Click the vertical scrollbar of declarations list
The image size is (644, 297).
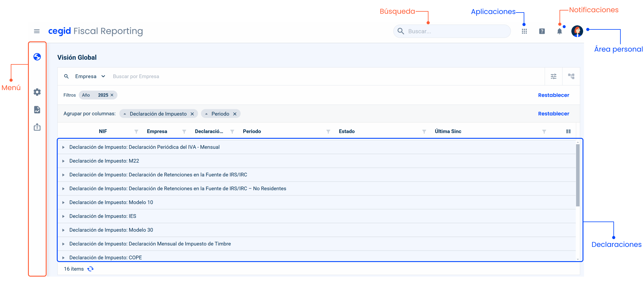578,175
